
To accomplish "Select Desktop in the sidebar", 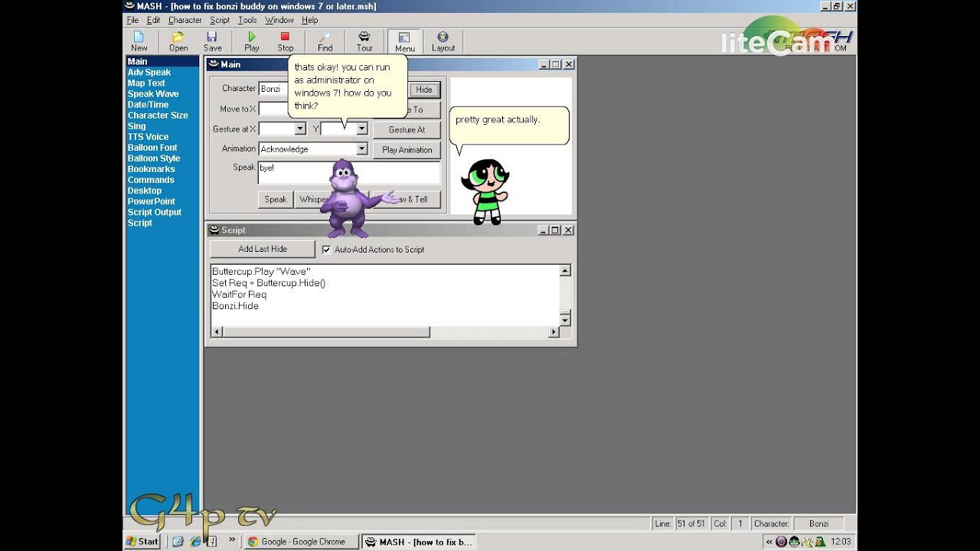I will pyautogui.click(x=145, y=191).
